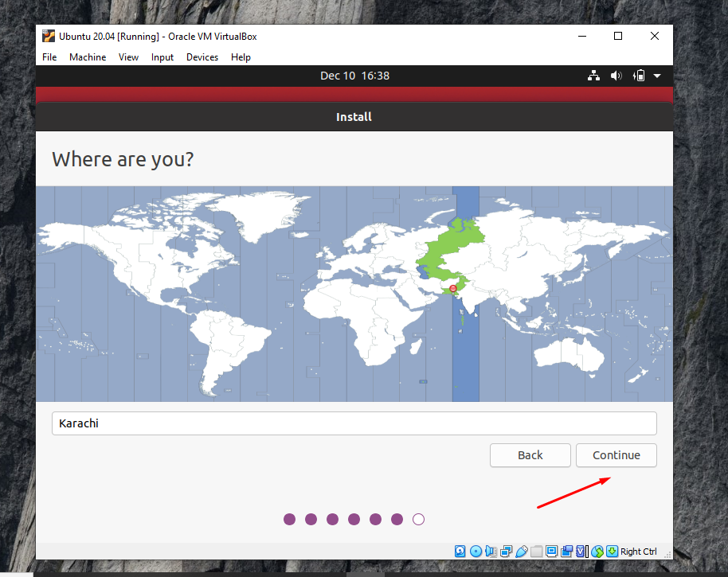Click the optical disc status icon
The image size is (728, 577).
click(x=476, y=551)
